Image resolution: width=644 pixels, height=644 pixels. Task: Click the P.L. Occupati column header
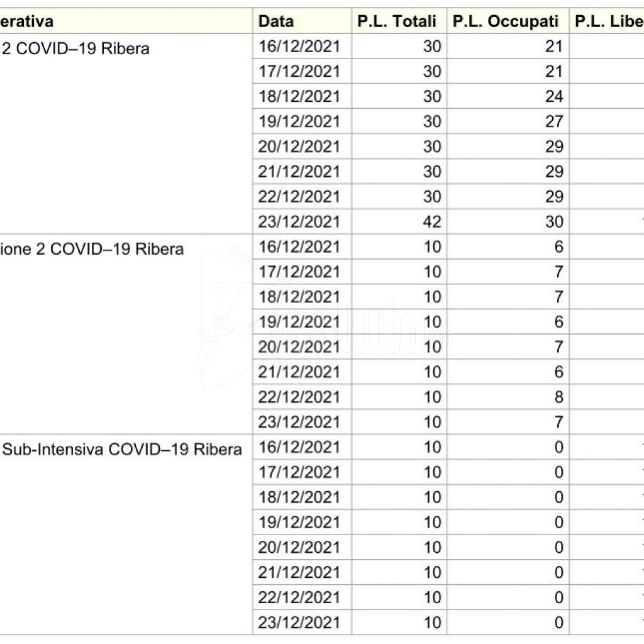click(x=506, y=21)
